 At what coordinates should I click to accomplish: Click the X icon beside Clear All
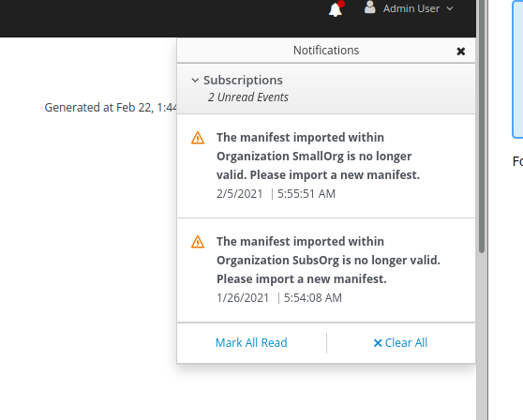(378, 343)
